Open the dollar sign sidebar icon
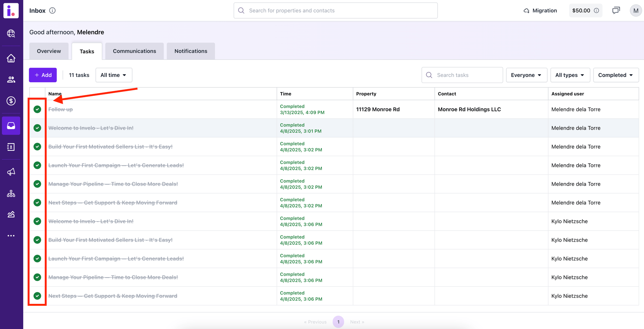Screen dimensions: 644x329 pos(11,101)
